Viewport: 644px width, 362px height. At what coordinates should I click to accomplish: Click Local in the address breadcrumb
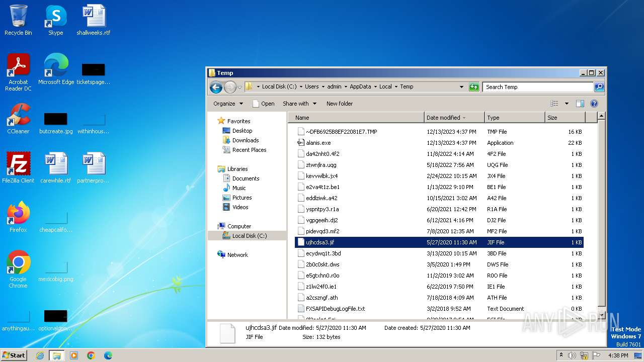click(x=385, y=87)
